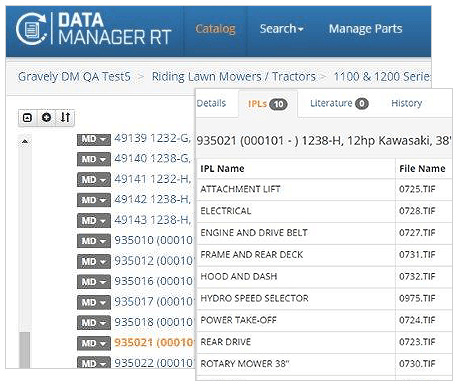Open MD dropdown for 49139 1232-G

94,139
